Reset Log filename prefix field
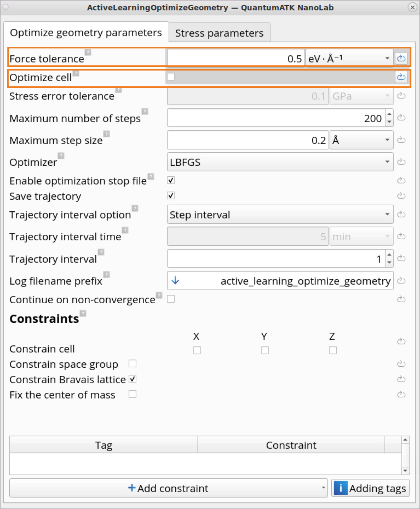Viewport: 420px width, 509px height. 401,281
